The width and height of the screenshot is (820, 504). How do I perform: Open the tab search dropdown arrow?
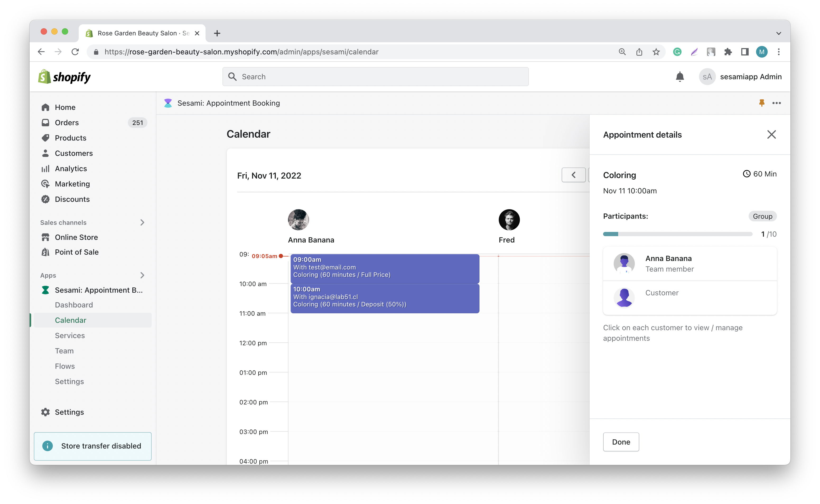tap(779, 33)
